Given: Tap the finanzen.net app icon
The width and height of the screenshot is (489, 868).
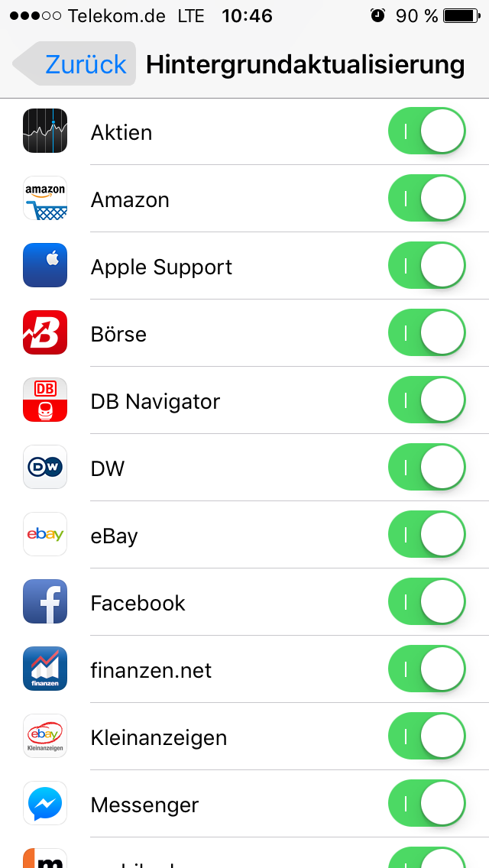Looking at the screenshot, I should [45, 669].
